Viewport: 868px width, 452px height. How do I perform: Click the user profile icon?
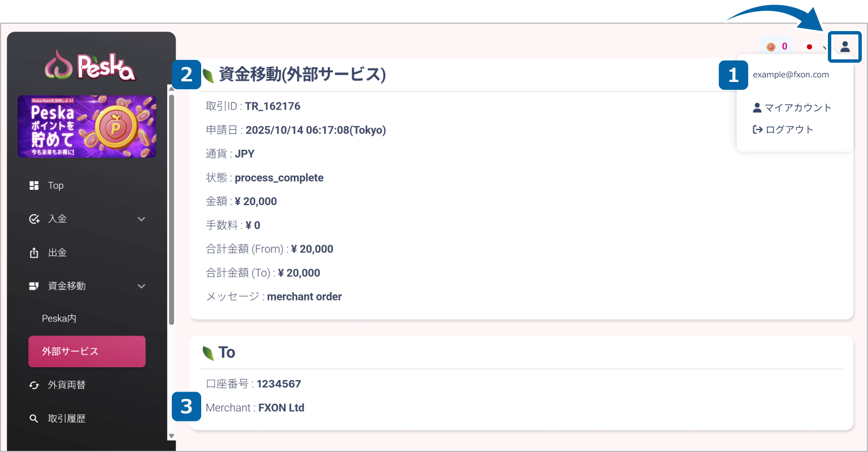[x=845, y=47]
